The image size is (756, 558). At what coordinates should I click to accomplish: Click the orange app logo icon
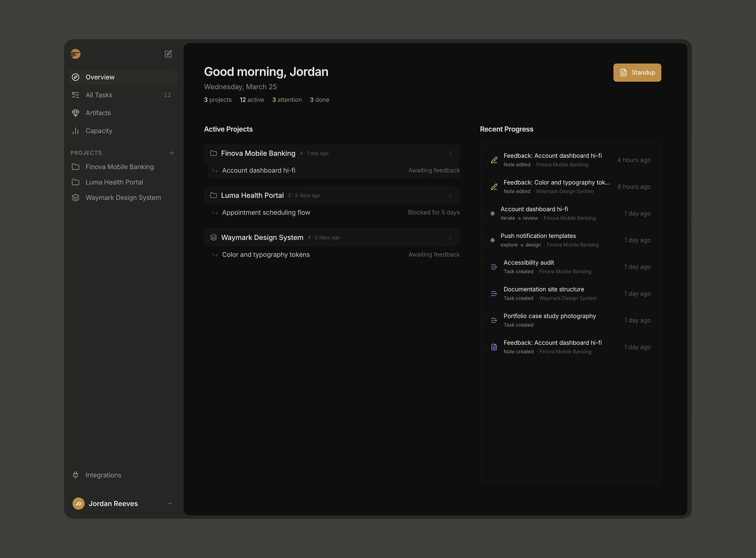[x=76, y=54]
